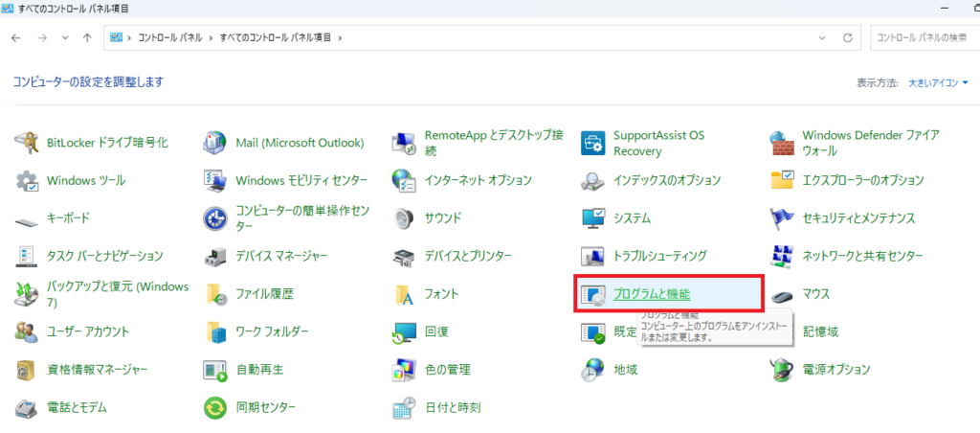Open the デバイスとプリンター icon
980x433 pixels.
tap(404, 256)
